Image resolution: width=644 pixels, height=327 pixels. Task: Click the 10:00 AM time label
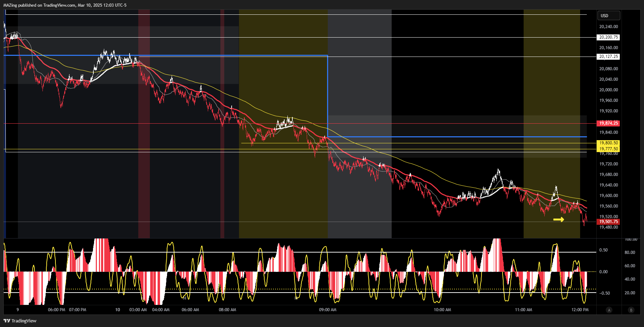[442, 310]
